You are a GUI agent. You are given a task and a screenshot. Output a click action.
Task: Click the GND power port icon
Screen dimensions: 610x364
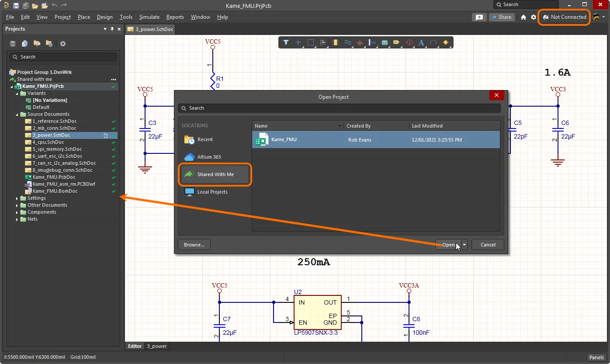pos(360,42)
